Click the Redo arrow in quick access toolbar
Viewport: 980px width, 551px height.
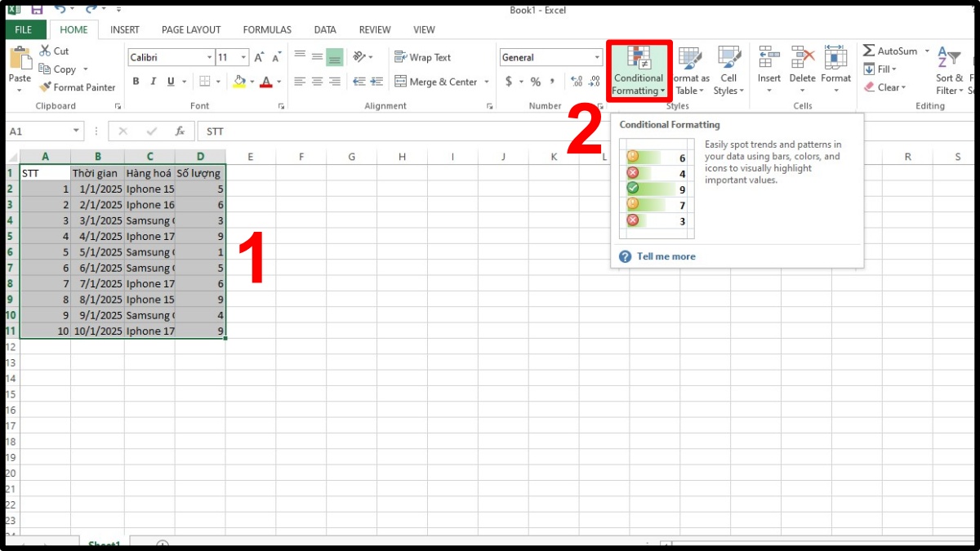click(x=90, y=10)
